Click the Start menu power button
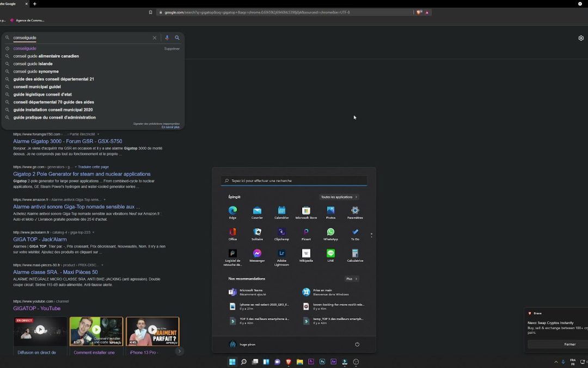 point(357,344)
